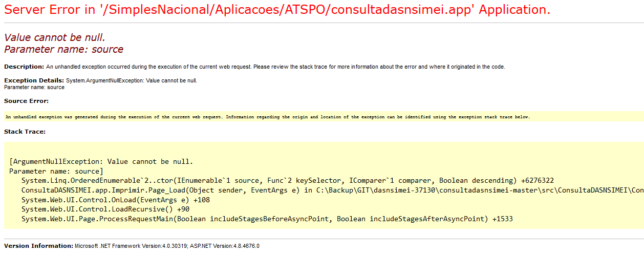644x276 pixels.
Task: Click the 'An unhandled exception was generated' yellow box text
Action: tap(268, 117)
